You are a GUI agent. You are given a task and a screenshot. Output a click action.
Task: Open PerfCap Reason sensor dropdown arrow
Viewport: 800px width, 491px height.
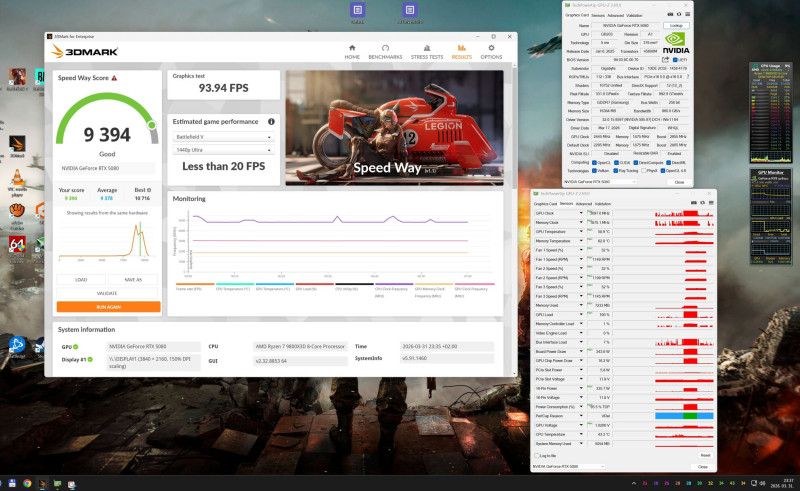pos(581,416)
